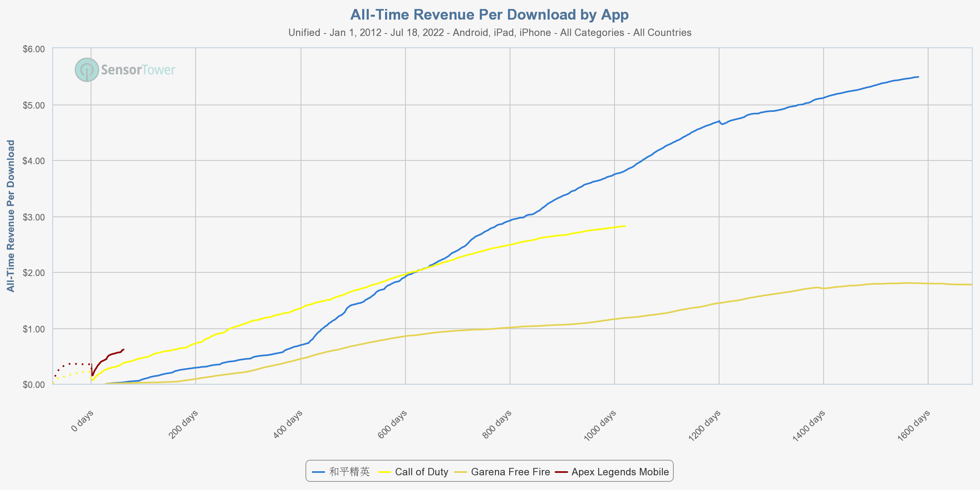Toggle the Apex Legends Mobile legend entry
This screenshot has height=490, width=980.
click(x=612, y=472)
